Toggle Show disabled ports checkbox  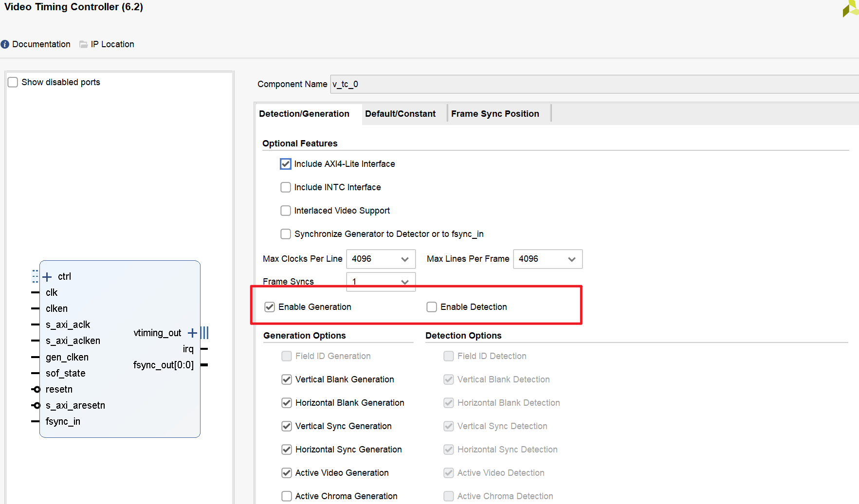pyautogui.click(x=13, y=82)
